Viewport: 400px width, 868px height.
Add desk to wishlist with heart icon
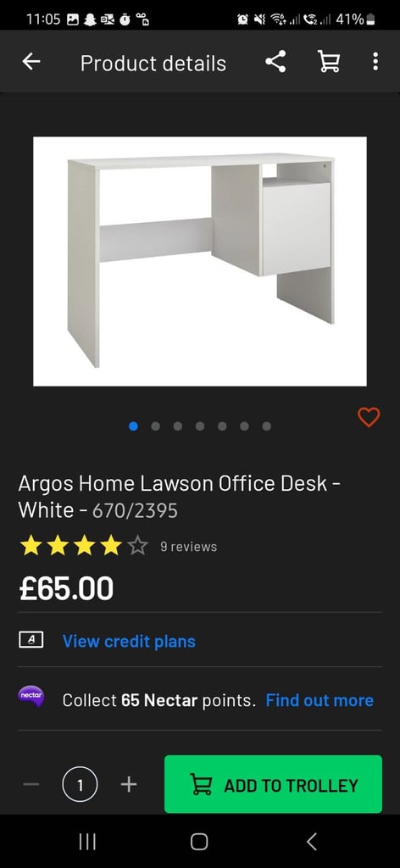(369, 417)
